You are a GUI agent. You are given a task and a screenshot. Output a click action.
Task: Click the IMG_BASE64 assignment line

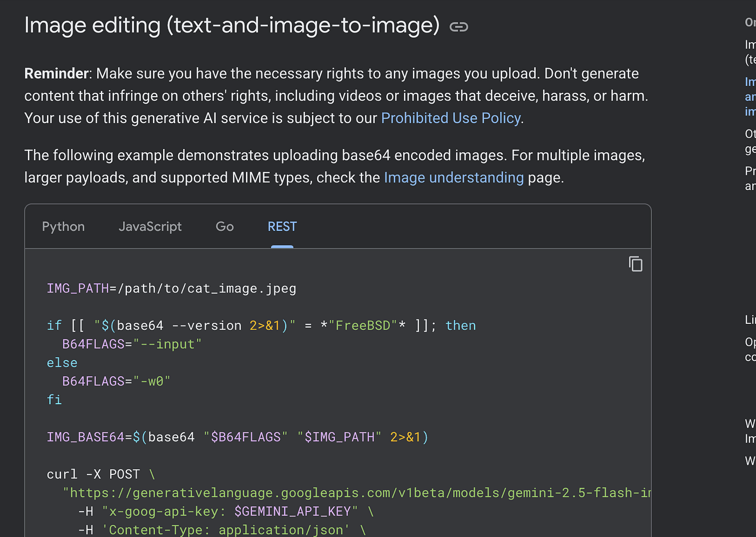point(238,437)
